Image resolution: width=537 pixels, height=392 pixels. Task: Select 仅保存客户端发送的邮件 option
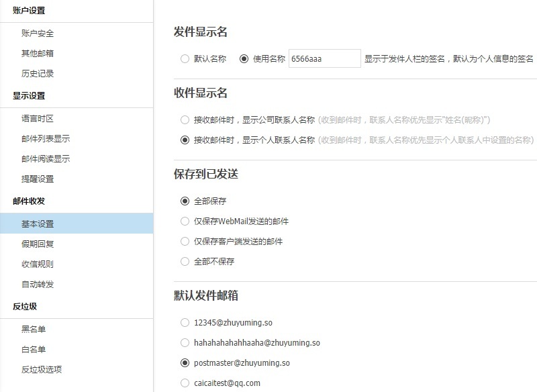pos(185,241)
